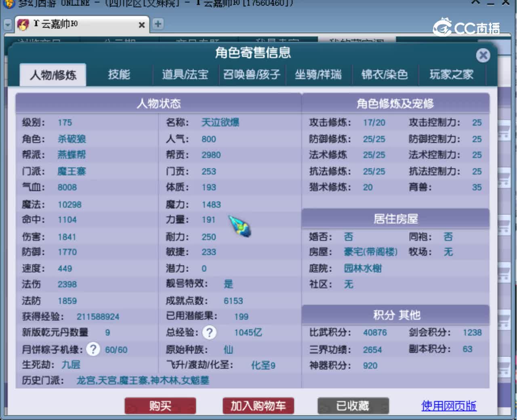Open the 召唤兽/孩子 tab

[x=252, y=74]
